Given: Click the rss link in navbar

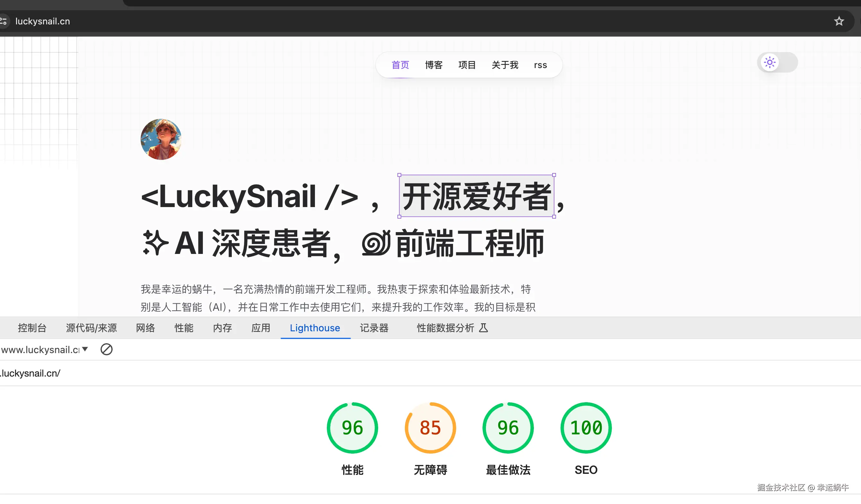Looking at the screenshot, I should [x=540, y=65].
